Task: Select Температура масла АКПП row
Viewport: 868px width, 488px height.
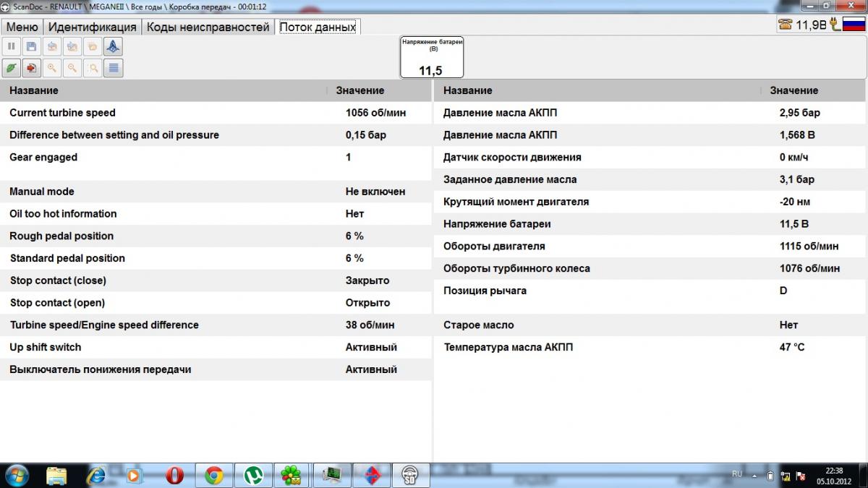Action: (651, 348)
